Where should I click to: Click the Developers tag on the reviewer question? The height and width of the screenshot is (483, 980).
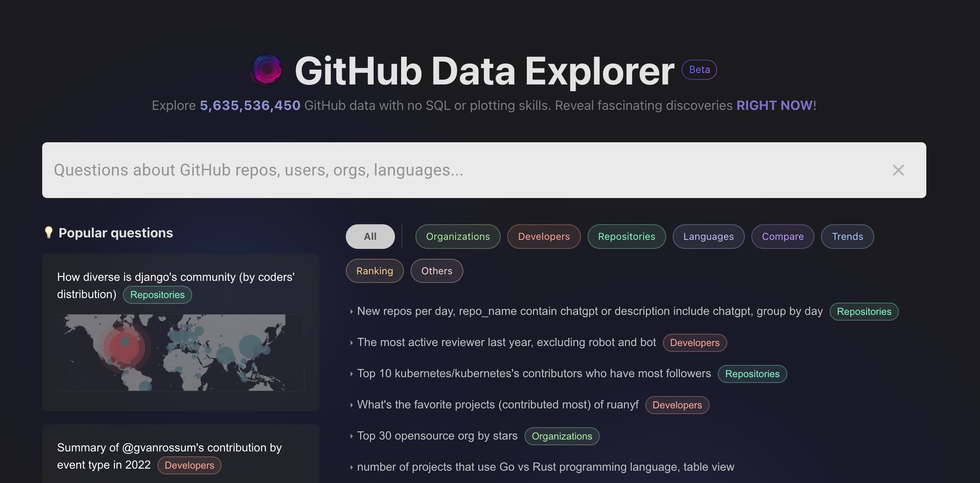click(x=695, y=343)
